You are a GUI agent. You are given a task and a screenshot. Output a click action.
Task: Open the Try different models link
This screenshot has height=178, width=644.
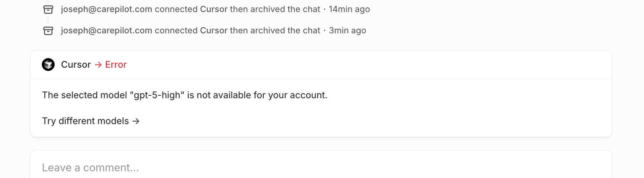[85, 121]
